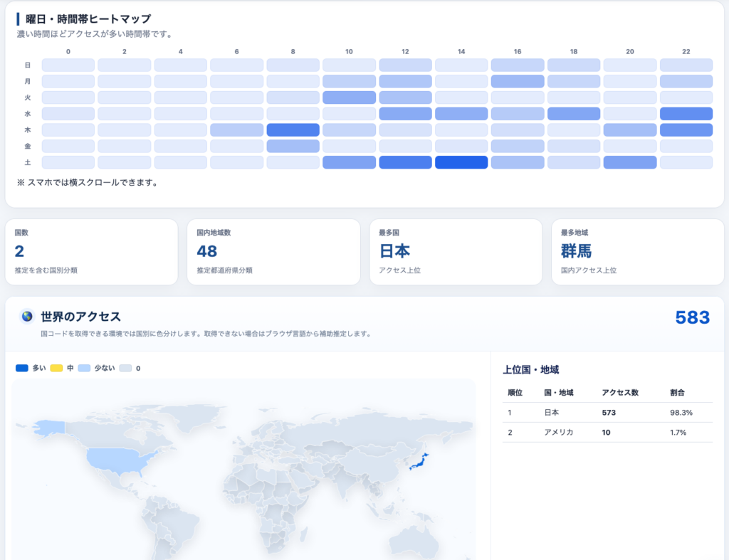
Task: Click the 推定都道府県分類 caption
Action: 224,270
